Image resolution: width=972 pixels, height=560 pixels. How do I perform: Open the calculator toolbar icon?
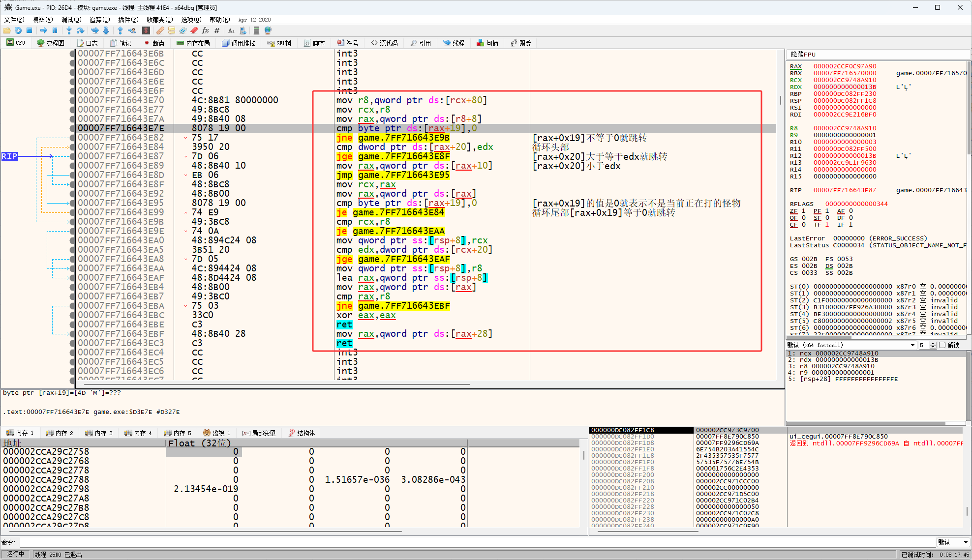pos(256,30)
